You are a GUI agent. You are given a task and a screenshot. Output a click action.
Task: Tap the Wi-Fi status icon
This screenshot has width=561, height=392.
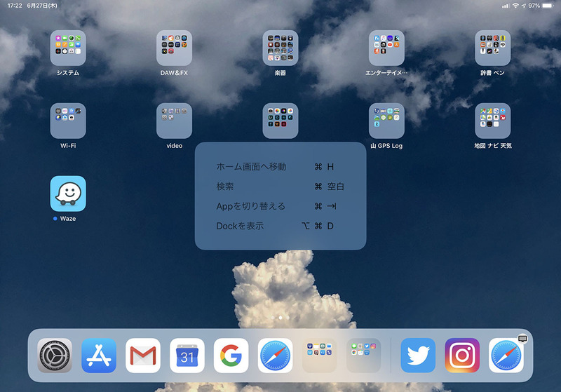click(515, 6)
